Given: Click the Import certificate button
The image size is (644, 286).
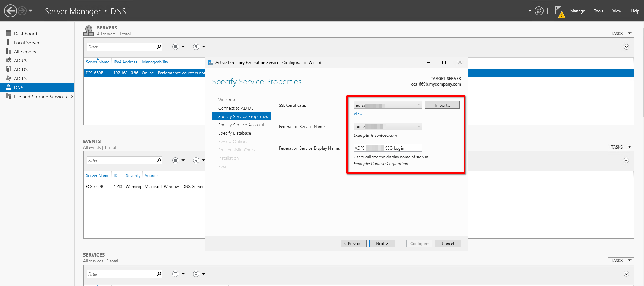Looking at the screenshot, I should click(x=442, y=105).
